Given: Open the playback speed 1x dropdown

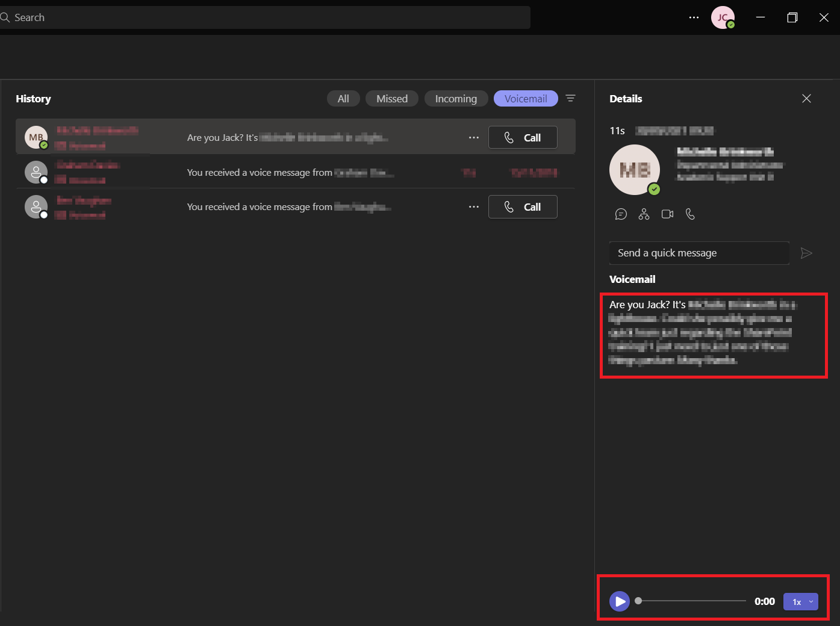Looking at the screenshot, I should point(800,601).
